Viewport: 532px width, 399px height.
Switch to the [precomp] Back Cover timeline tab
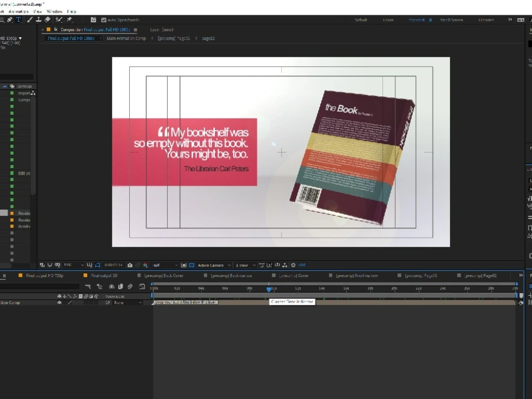click(163, 276)
